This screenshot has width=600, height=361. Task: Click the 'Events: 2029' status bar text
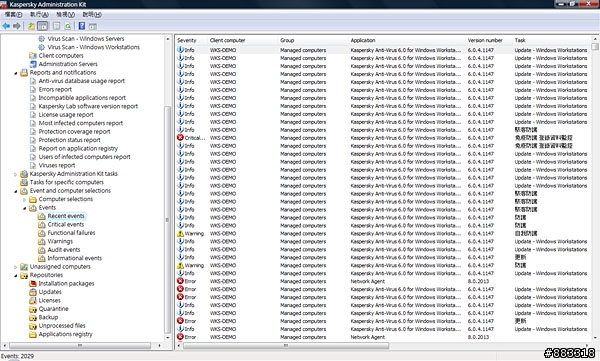coord(17,356)
